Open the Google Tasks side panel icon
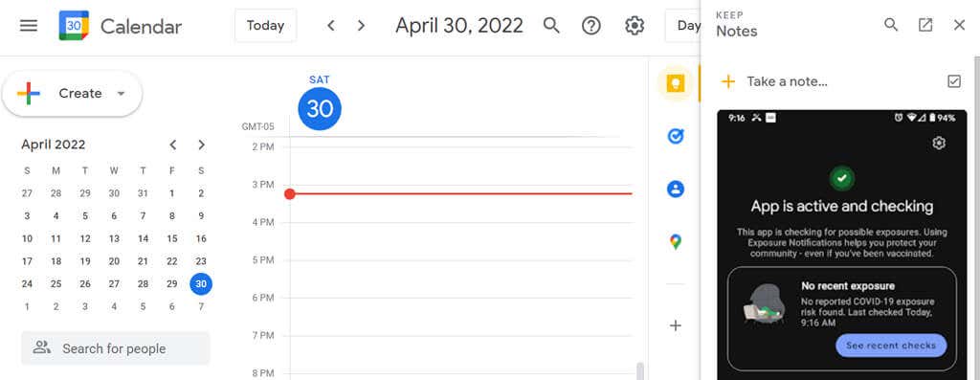The image size is (980, 380). pyautogui.click(x=675, y=136)
